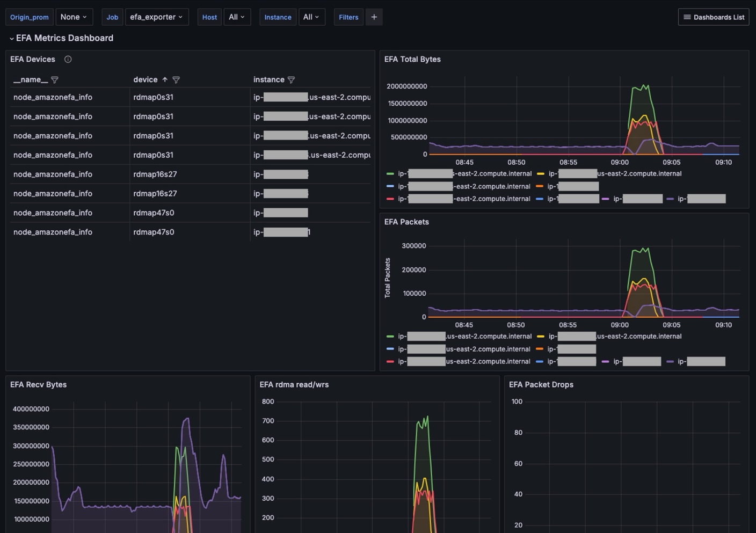Click the Filters label

click(x=348, y=17)
